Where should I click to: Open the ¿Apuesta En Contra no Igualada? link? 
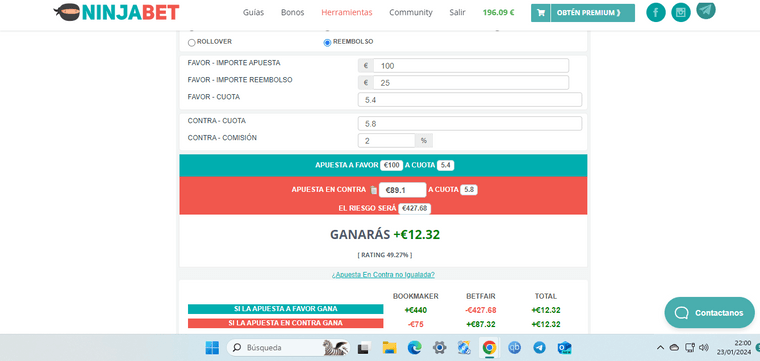(x=383, y=275)
